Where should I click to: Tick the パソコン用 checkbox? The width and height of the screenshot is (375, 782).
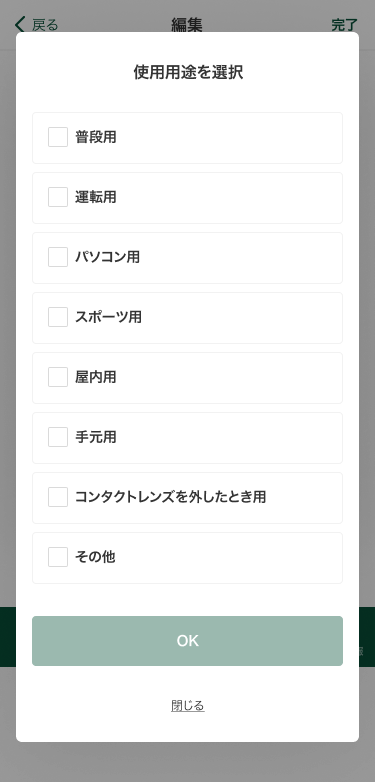(x=58, y=257)
